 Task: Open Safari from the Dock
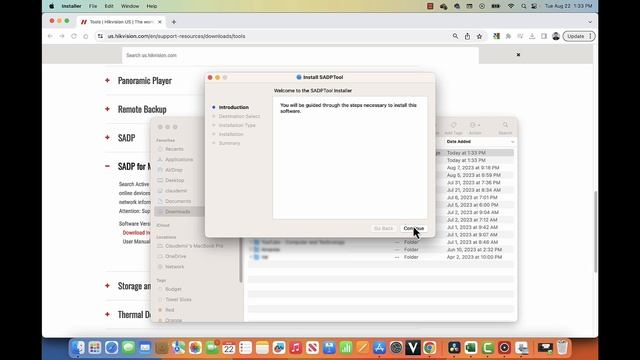[x=111, y=348]
